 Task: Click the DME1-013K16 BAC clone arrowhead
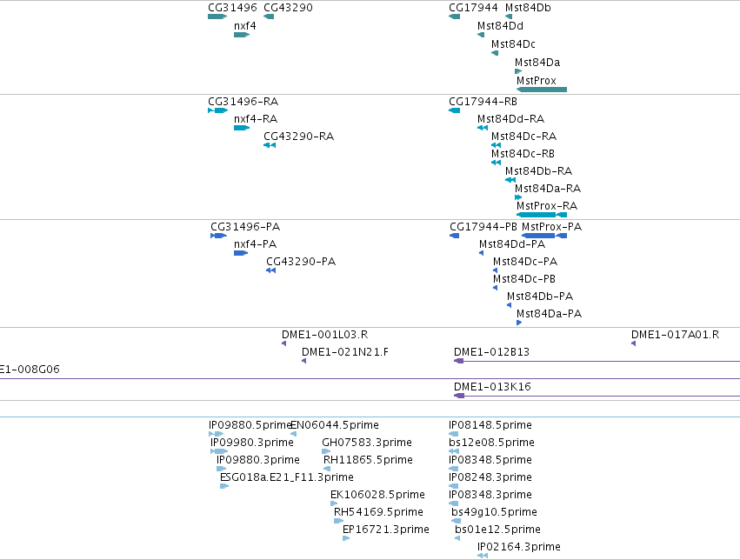point(459,396)
